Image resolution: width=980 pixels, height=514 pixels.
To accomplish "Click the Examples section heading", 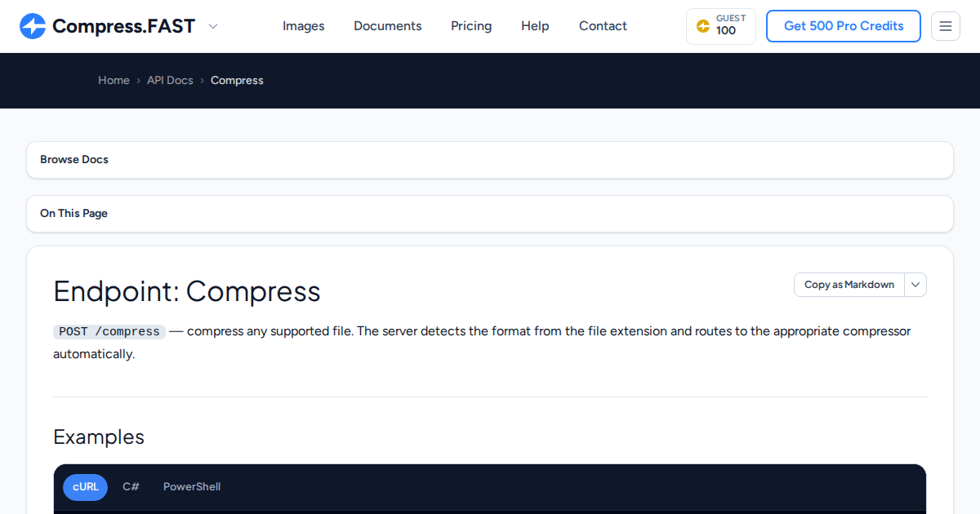I will tap(99, 437).
